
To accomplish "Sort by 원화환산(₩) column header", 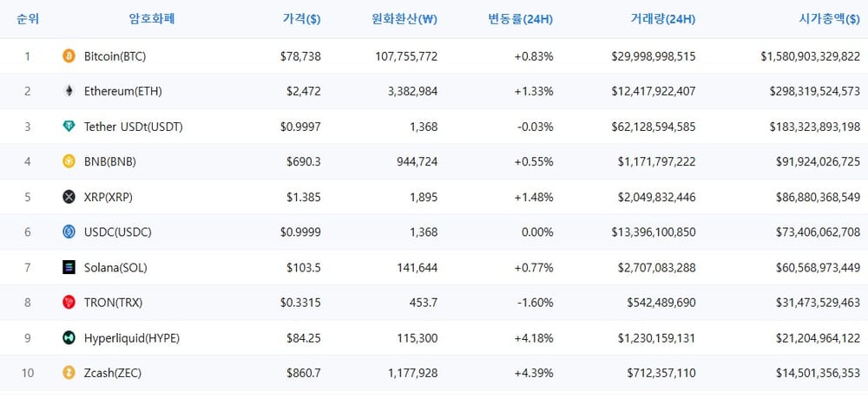I will (x=404, y=19).
